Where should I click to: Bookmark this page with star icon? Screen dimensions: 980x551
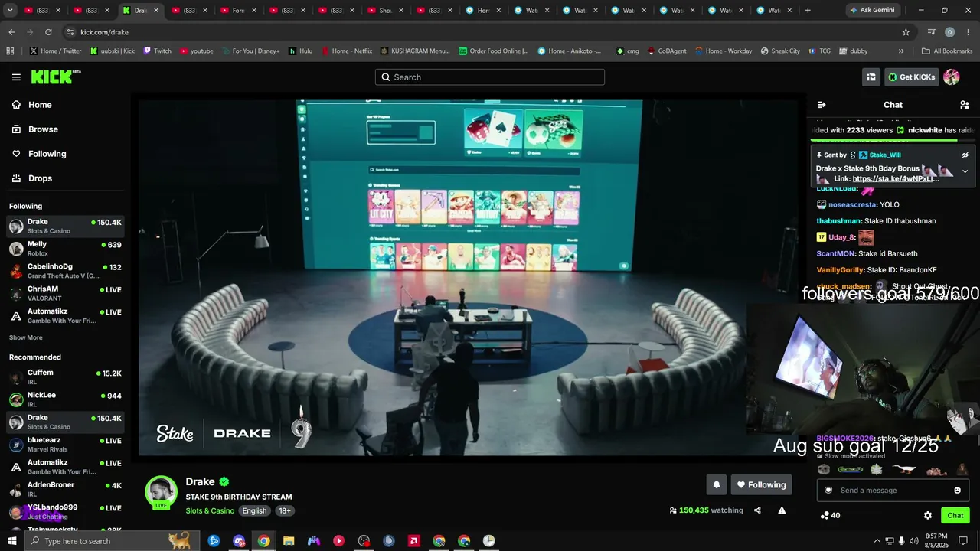point(906,32)
